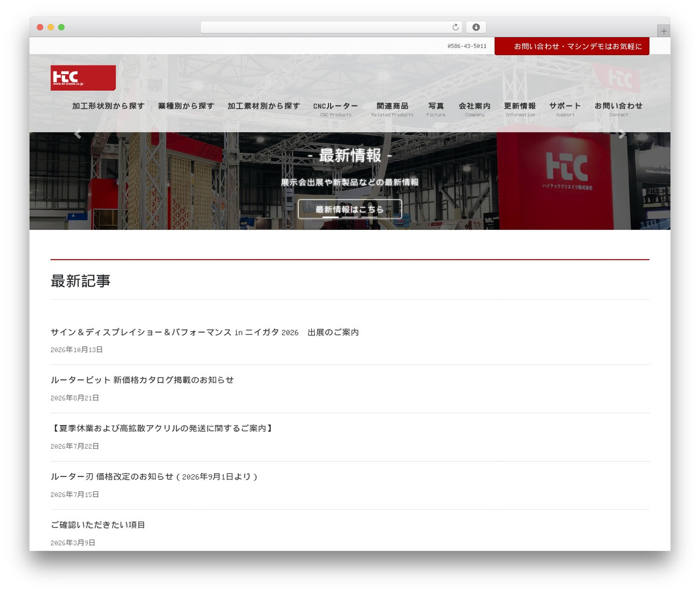Advance slider with right arrow
Image resolution: width=700 pixels, height=593 pixels.
click(x=622, y=134)
